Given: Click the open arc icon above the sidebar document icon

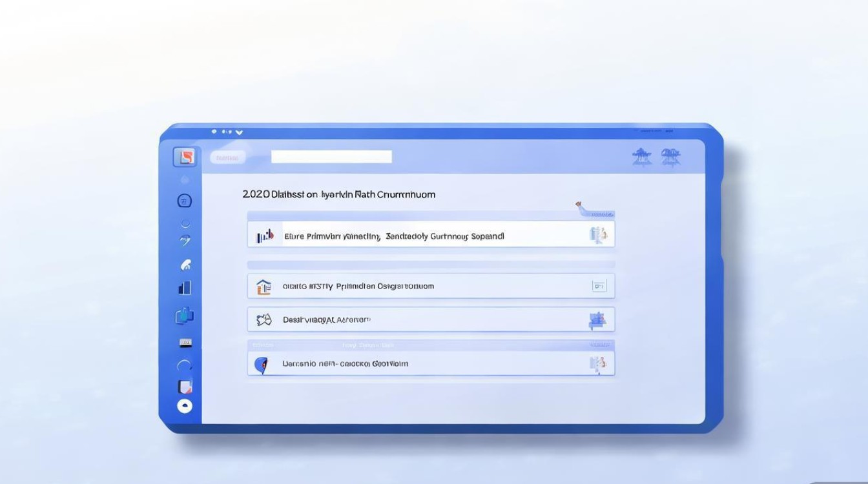Looking at the screenshot, I should tap(184, 366).
